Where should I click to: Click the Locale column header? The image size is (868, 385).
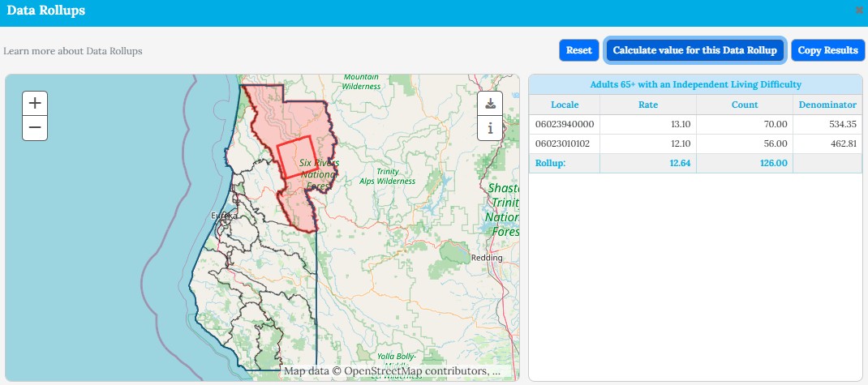point(565,105)
